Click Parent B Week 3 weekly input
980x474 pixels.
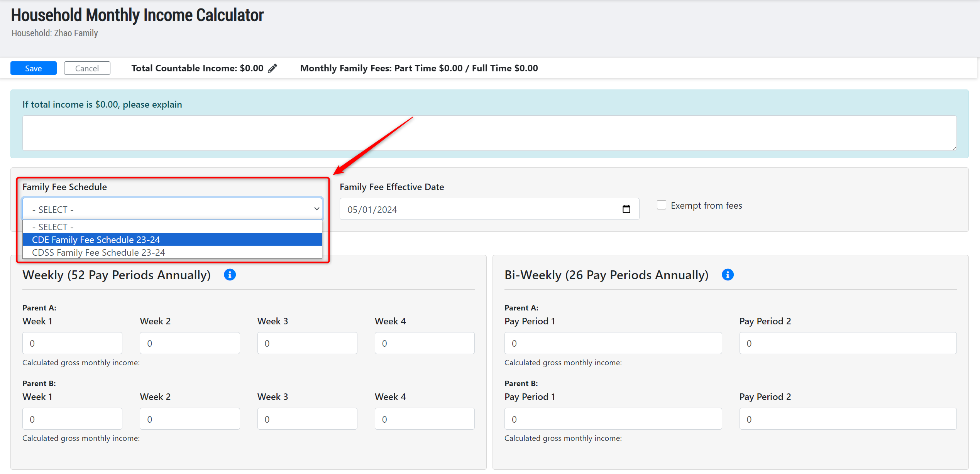coord(307,419)
